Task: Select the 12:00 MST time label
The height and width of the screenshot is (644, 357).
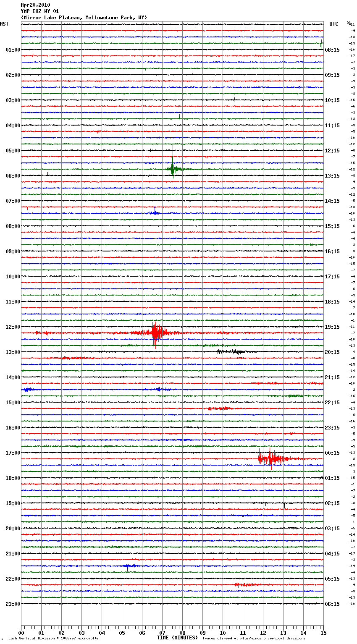Action: [13, 327]
